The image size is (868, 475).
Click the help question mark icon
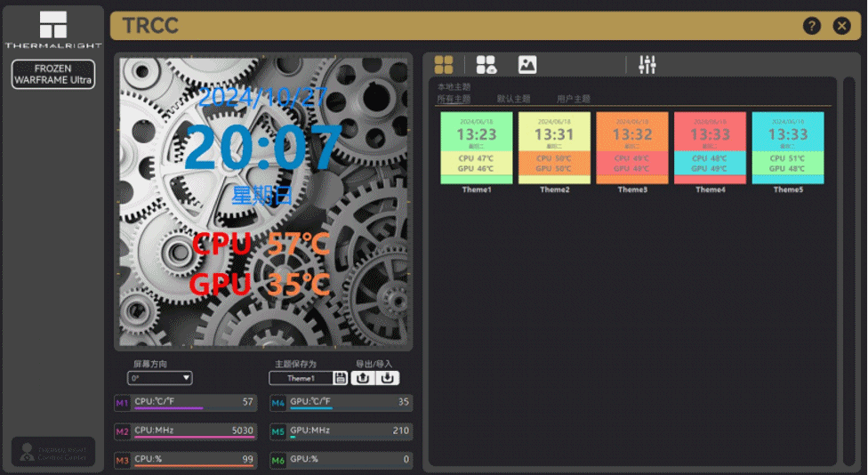click(812, 26)
